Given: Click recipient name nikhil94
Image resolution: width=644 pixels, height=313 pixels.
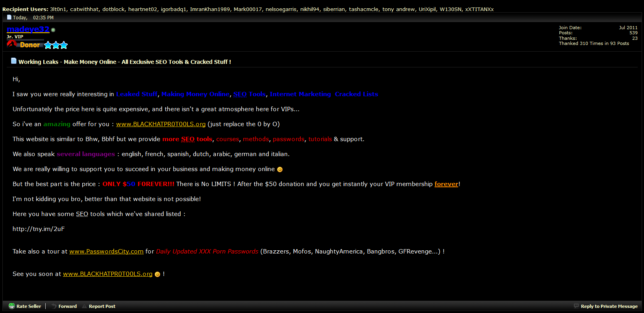Looking at the screenshot, I should 310,9.
